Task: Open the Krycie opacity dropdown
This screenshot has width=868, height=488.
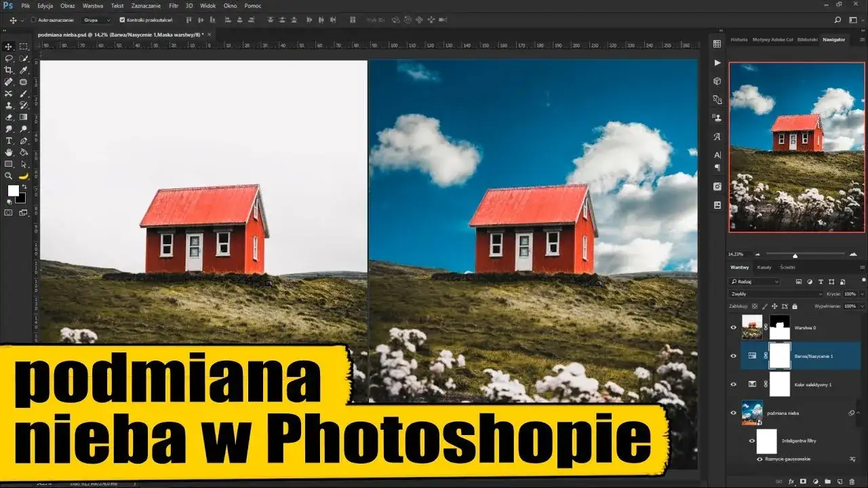Action: tap(862, 294)
